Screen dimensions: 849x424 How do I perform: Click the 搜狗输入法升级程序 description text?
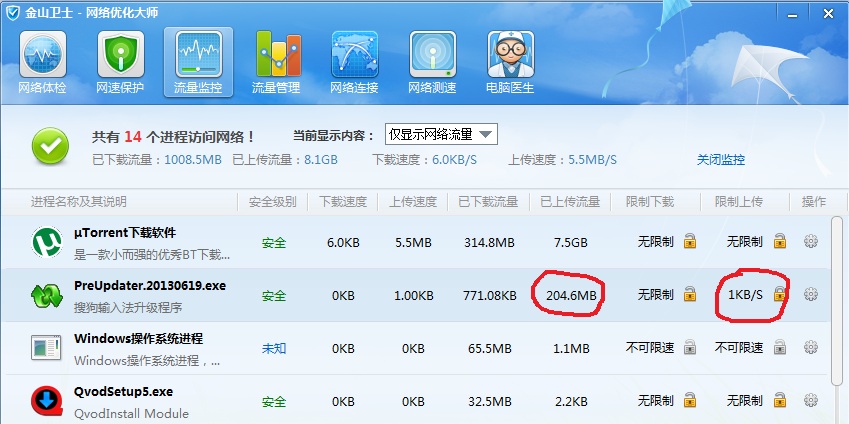point(128,308)
